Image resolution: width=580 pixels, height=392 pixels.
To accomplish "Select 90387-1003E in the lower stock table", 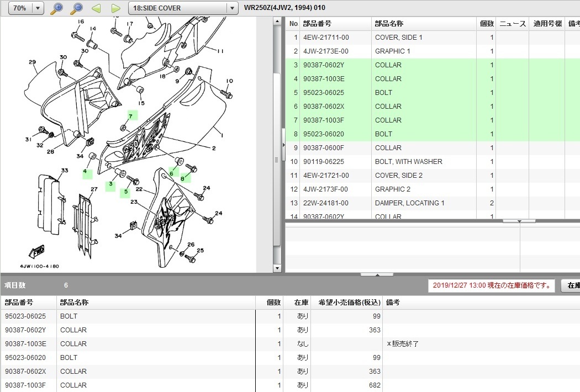I will [x=25, y=344].
